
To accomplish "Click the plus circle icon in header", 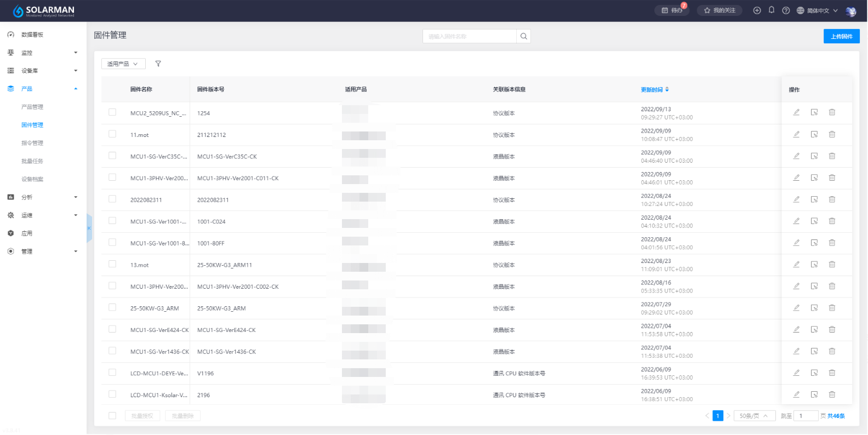I will click(757, 10).
